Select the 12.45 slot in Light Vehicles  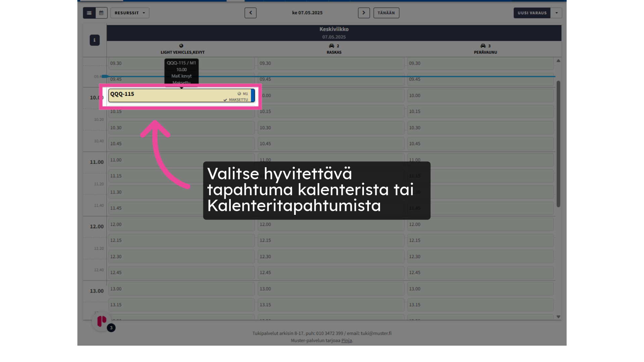point(181,273)
